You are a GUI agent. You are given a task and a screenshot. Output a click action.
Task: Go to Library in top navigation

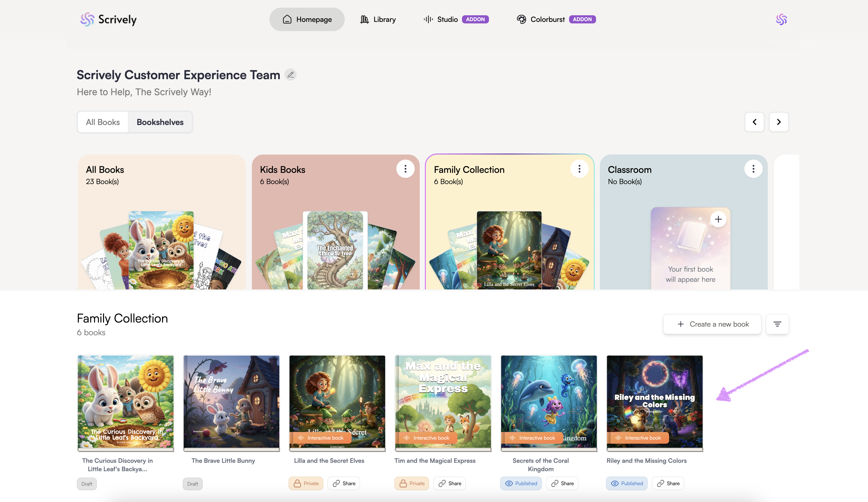378,19
